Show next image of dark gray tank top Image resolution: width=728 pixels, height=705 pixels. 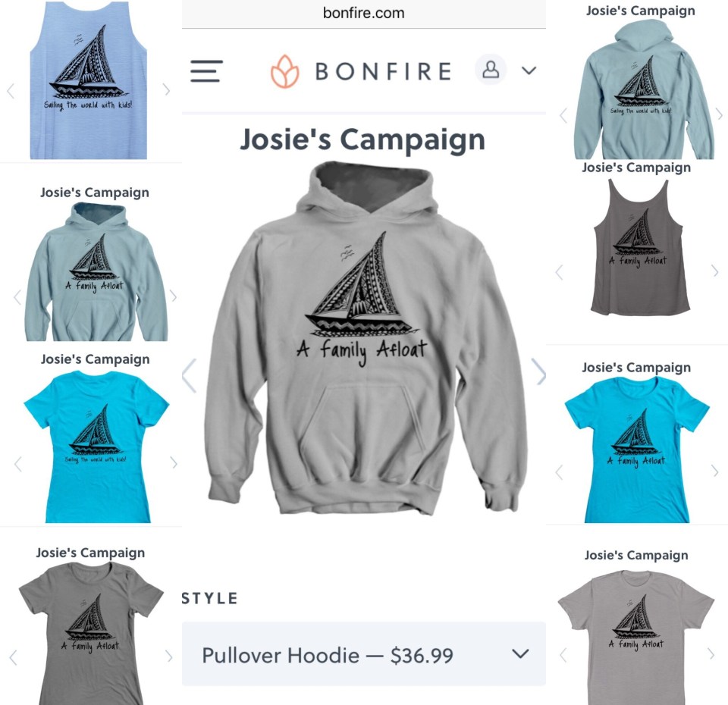pos(715,270)
